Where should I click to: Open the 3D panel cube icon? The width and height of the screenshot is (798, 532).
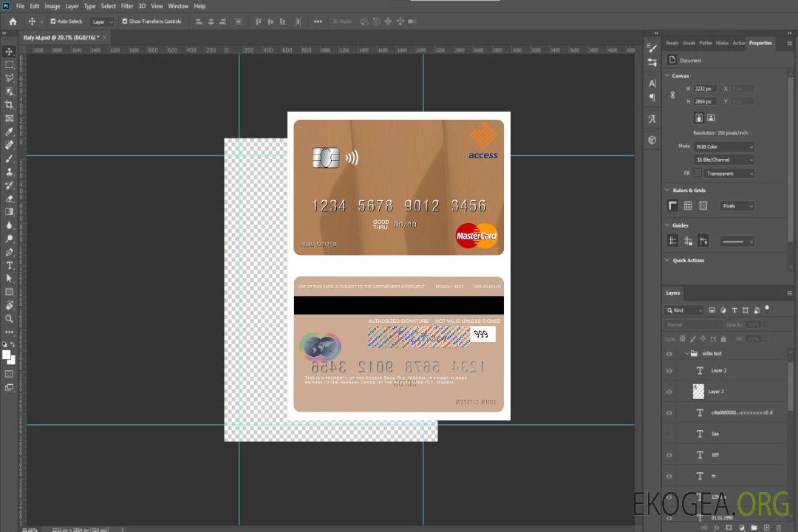(x=652, y=140)
